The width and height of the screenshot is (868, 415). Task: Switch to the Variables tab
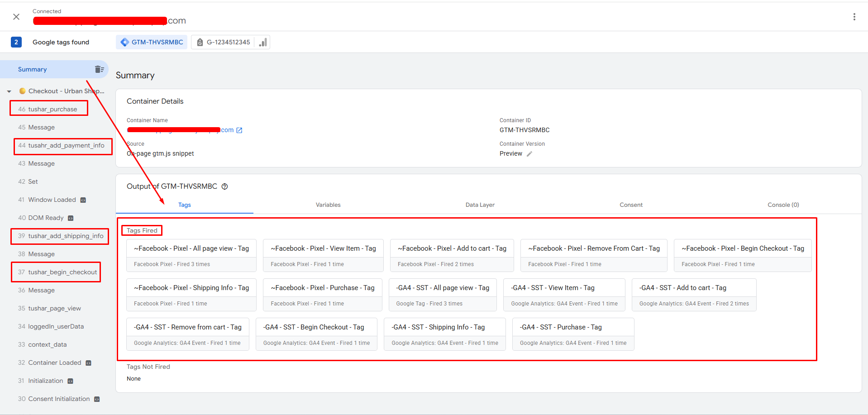tap(328, 205)
